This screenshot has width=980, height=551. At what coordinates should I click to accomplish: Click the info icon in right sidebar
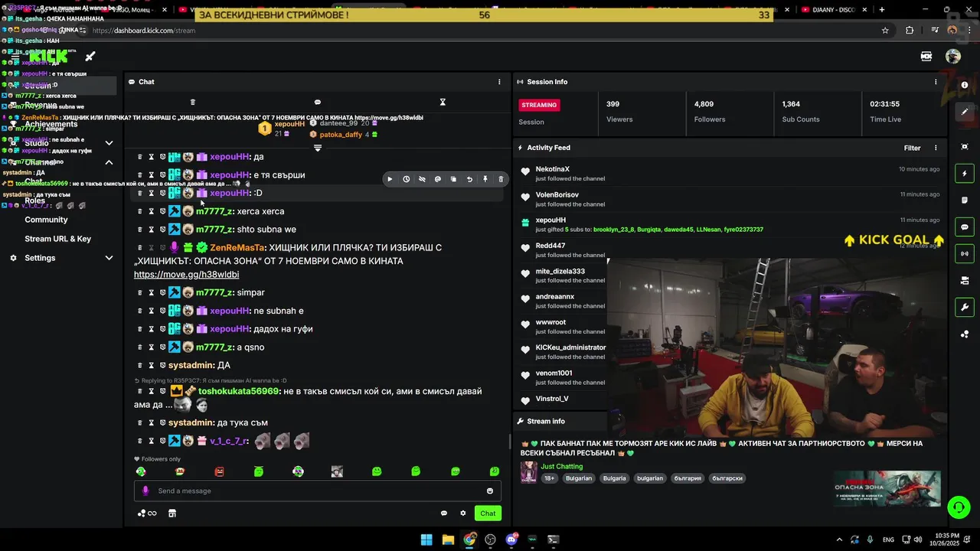point(965,85)
